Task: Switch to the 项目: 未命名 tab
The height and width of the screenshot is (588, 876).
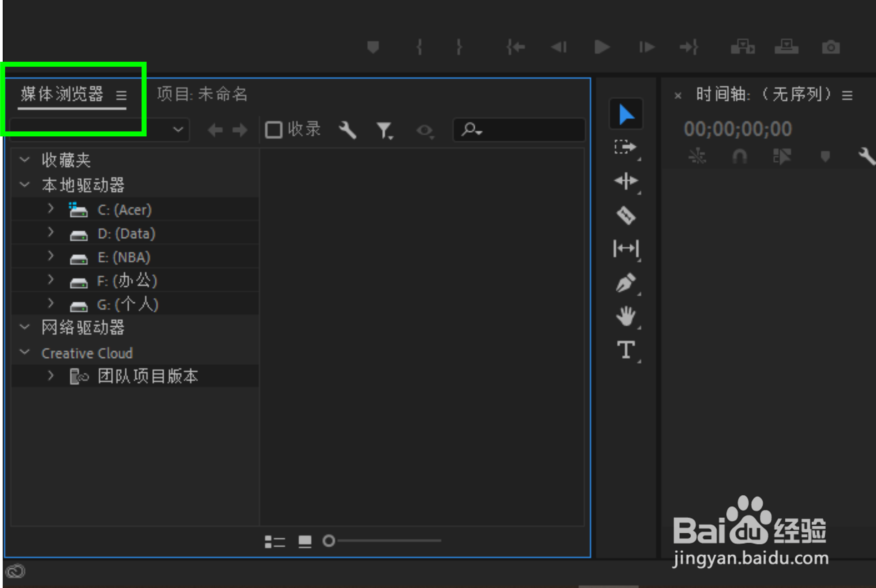Action: (202, 94)
